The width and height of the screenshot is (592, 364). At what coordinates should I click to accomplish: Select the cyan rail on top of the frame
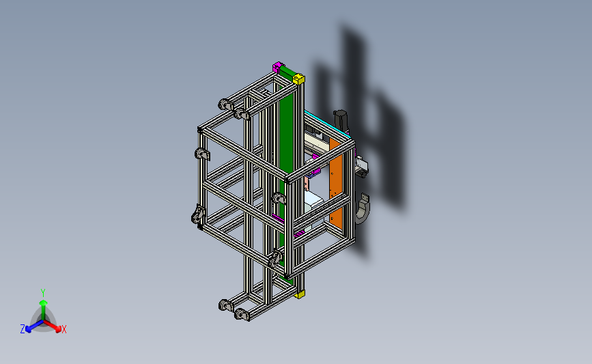(x=327, y=124)
